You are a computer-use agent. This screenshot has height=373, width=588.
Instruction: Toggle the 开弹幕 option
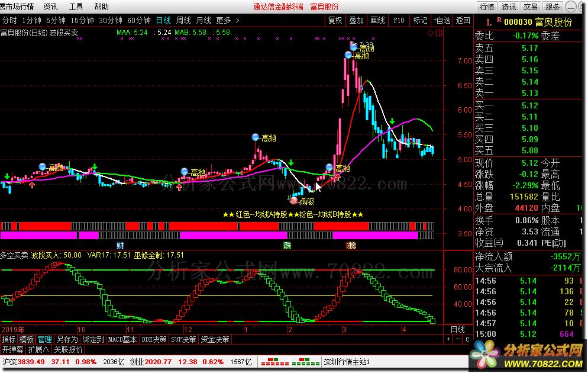[13, 349]
